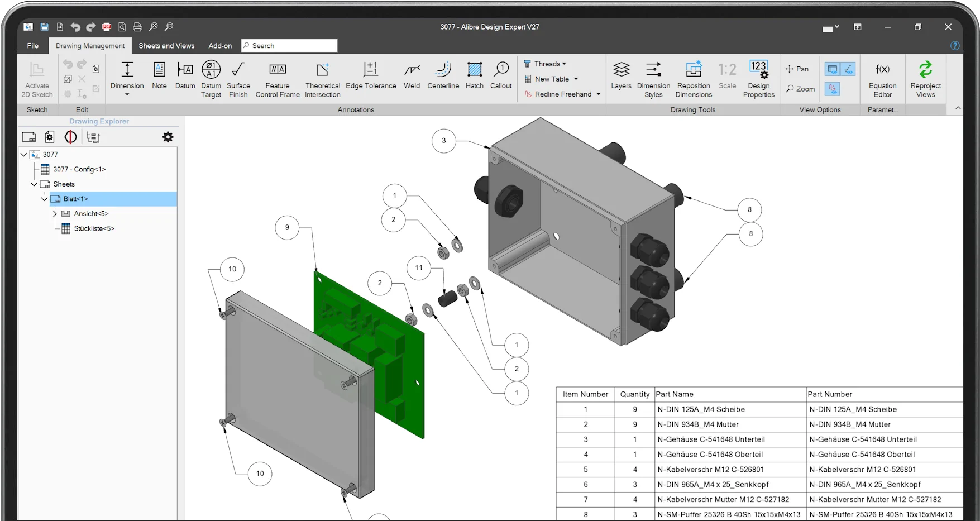
Task: Click the Reposition Dimensions tool
Action: (694, 79)
